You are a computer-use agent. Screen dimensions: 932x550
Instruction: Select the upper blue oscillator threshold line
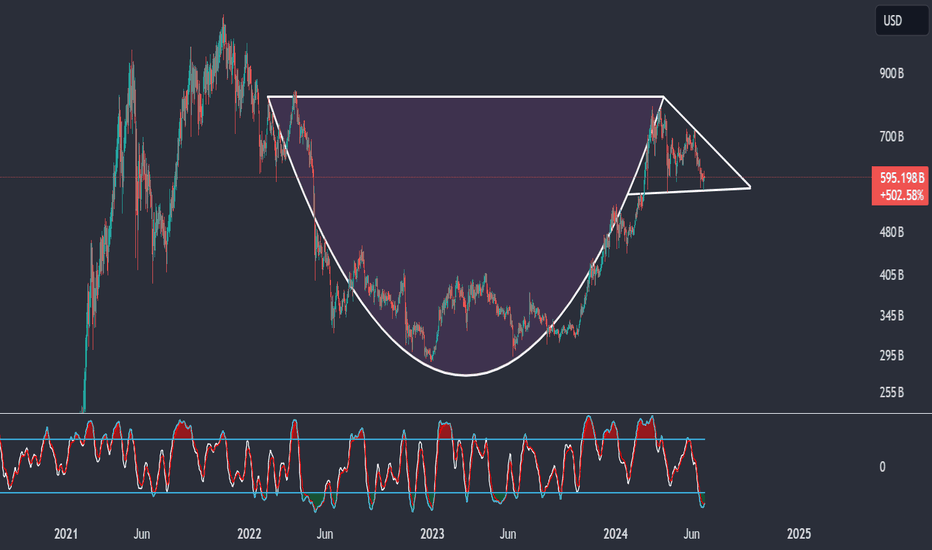(x=352, y=439)
